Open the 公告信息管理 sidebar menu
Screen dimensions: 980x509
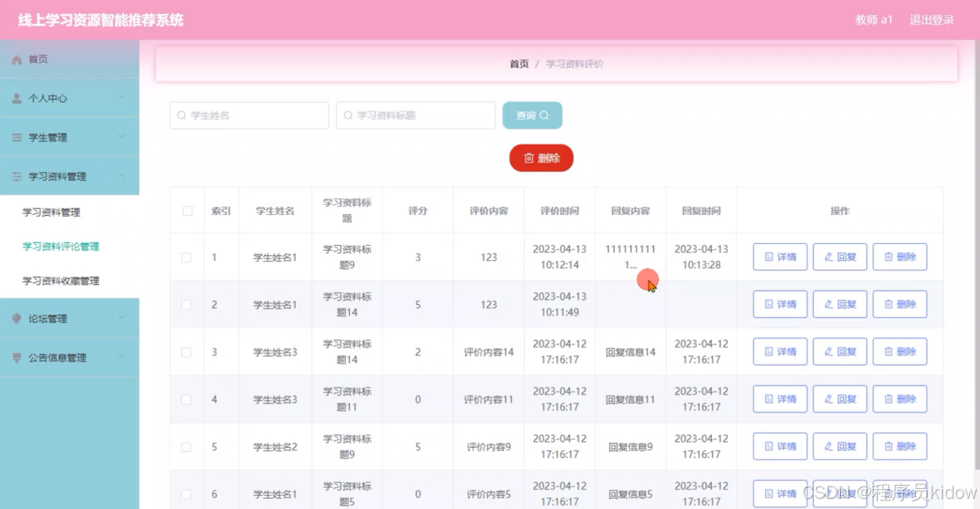[70, 357]
